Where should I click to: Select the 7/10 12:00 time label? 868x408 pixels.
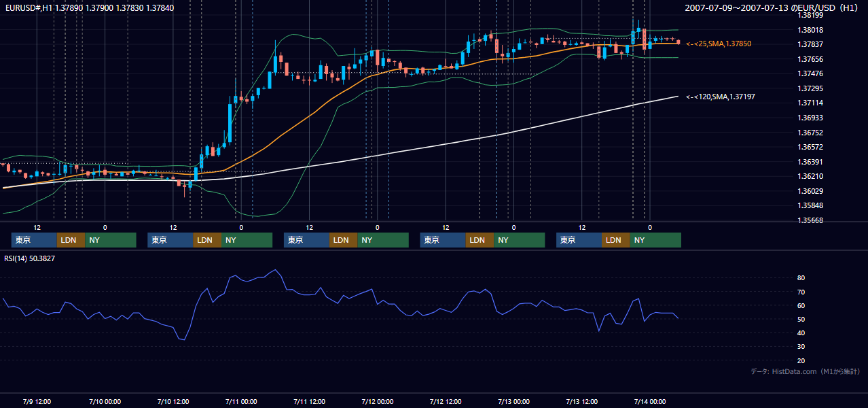point(173,401)
